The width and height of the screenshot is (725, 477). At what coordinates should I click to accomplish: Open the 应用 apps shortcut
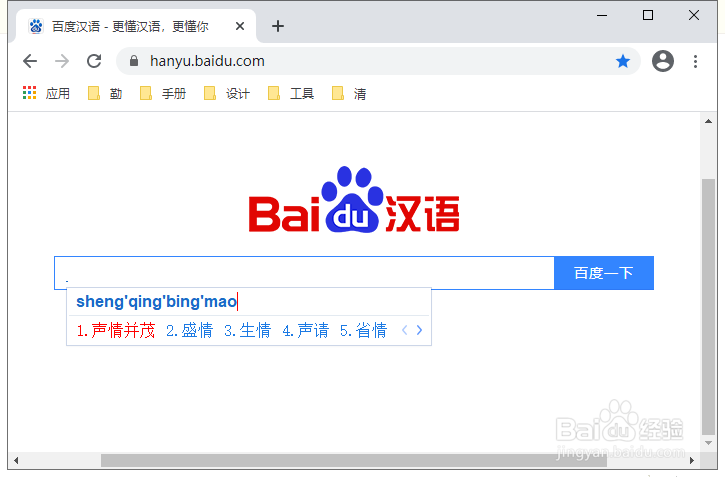click(46, 93)
